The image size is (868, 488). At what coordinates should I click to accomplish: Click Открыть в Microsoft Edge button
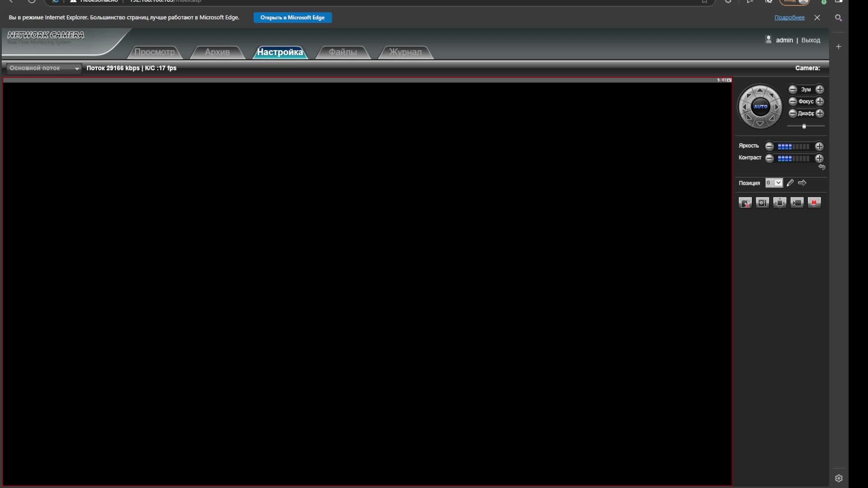292,18
